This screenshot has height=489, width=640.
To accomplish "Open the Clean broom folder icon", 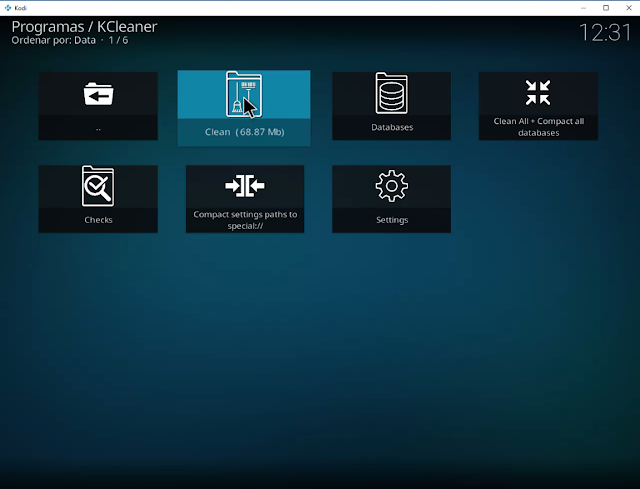I will click(x=244, y=94).
